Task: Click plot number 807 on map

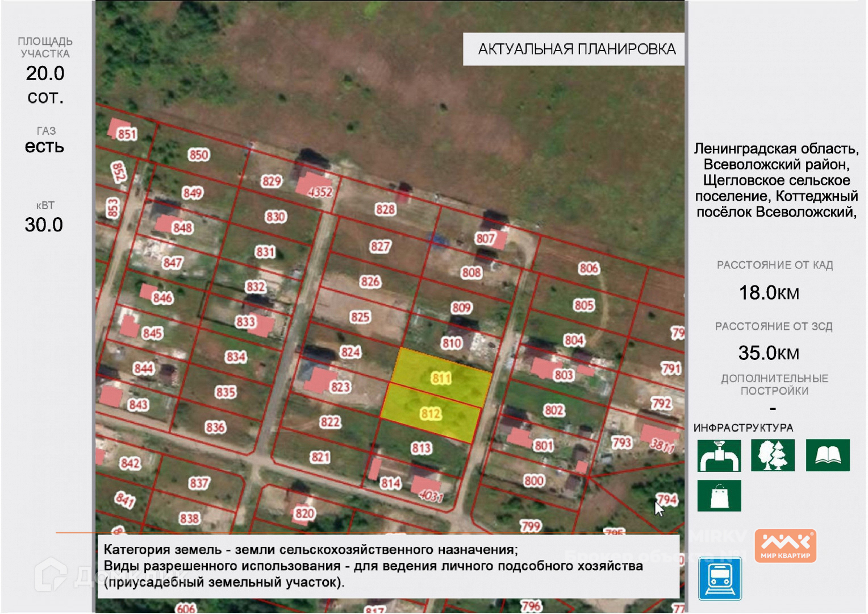Action: click(x=485, y=239)
